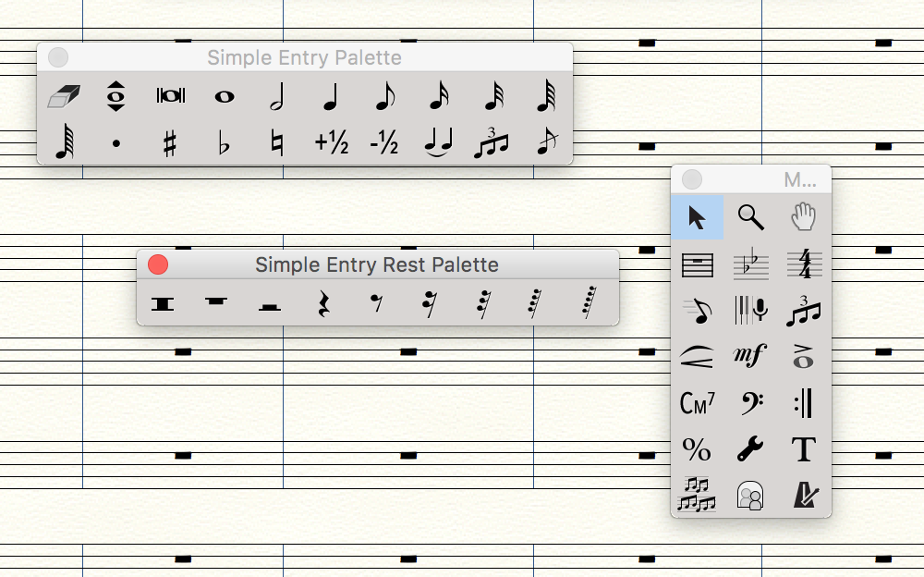Click the sharp accidental tool

coord(169,144)
